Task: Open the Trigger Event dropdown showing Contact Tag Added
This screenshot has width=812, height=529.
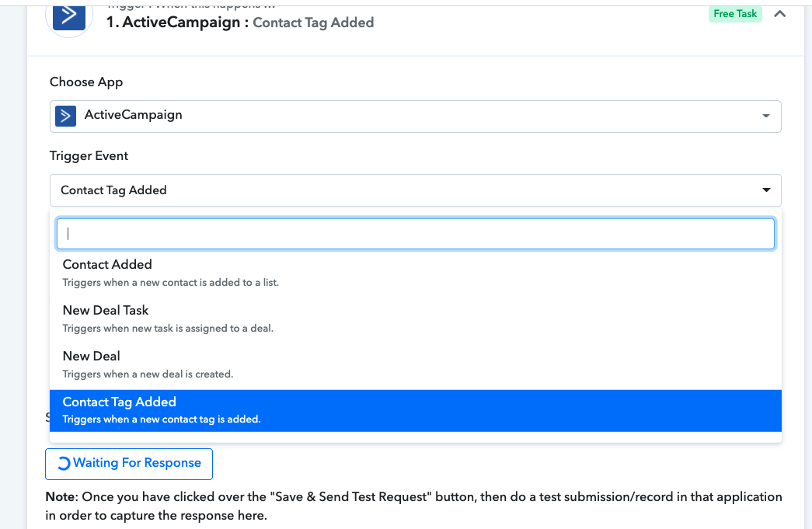Action: click(415, 190)
